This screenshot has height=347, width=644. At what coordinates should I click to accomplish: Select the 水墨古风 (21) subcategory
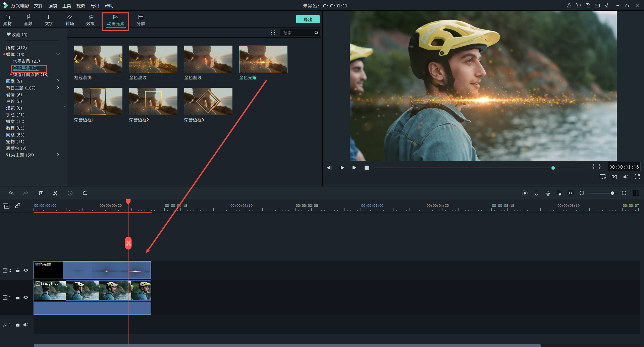[26, 61]
